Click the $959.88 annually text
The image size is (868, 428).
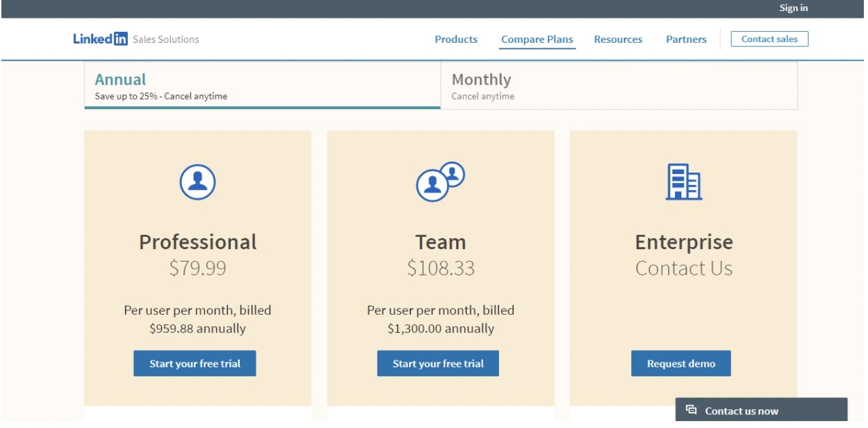pos(198,329)
